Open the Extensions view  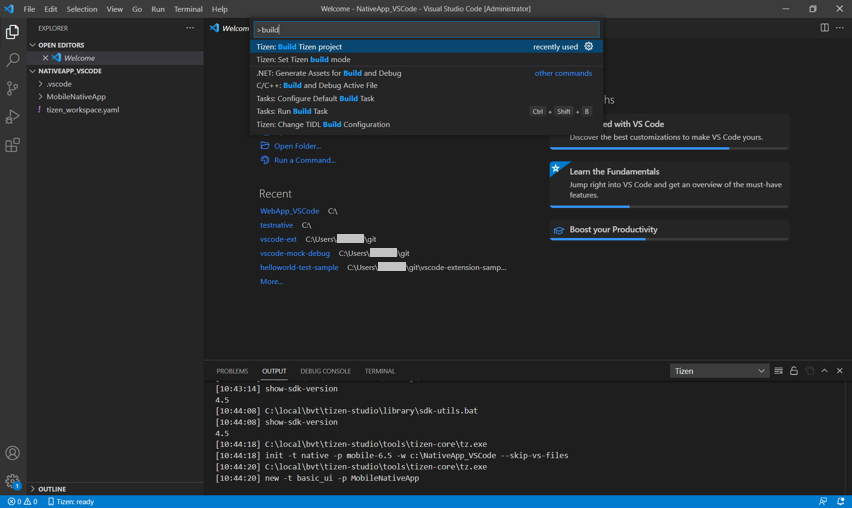12,145
